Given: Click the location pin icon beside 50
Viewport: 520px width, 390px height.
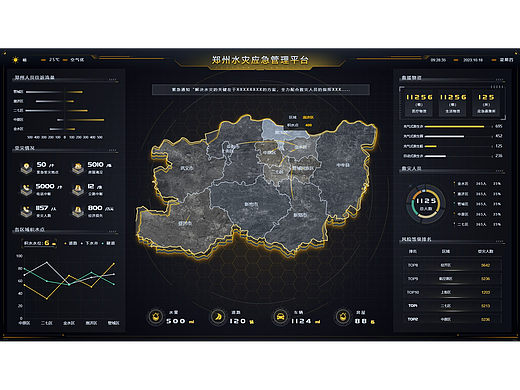Looking at the screenshot, I should pyautogui.click(x=26, y=168).
